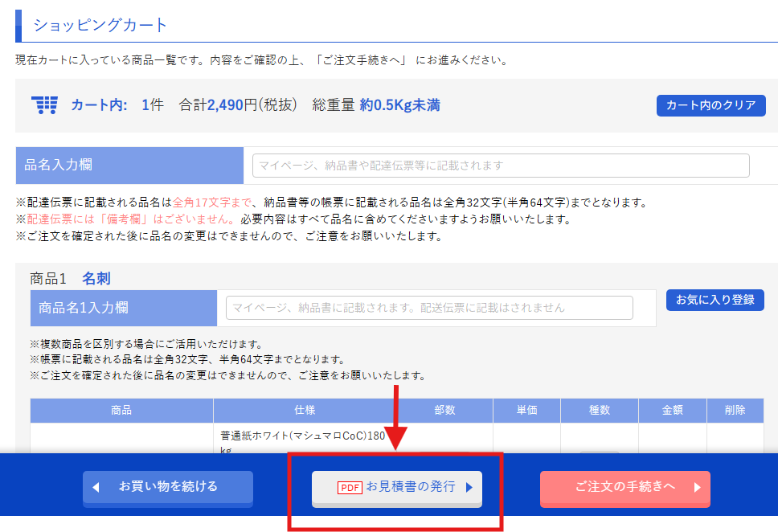Click the 仕様 column header
The height and width of the screenshot is (532, 778).
(x=305, y=410)
